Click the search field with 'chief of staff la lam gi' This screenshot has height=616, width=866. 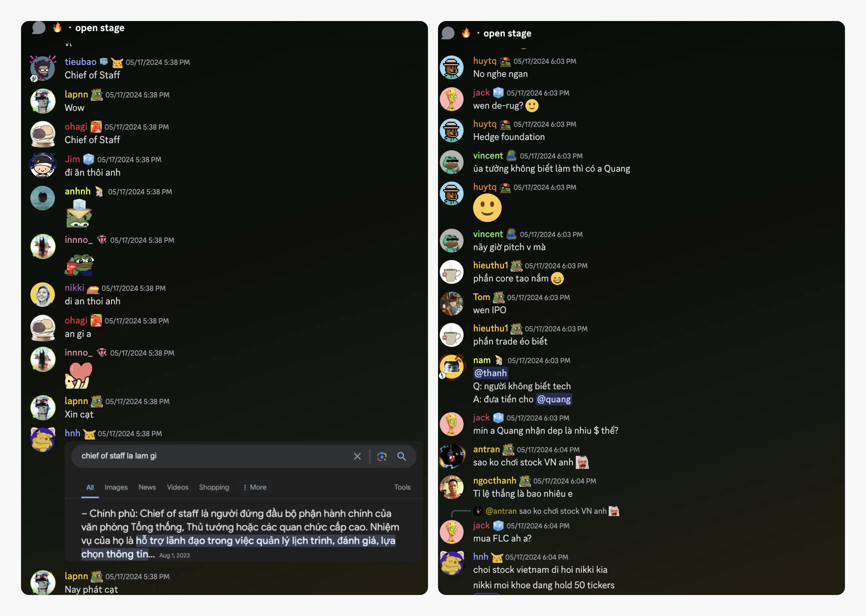tap(212, 456)
